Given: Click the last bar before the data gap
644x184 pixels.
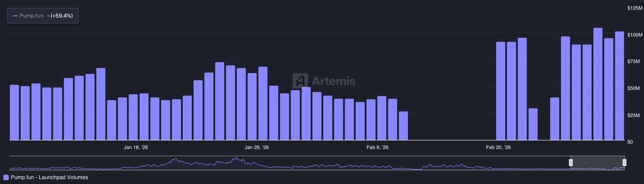Looking at the screenshot, I should [x=403, y=125].
